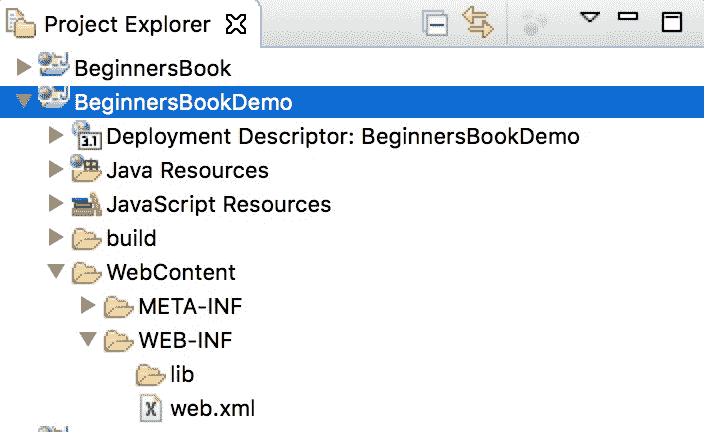Minimize the Project Explorer panel
Image resolution: width=704 pixels, height=432 pixels.
click(628, 17)
